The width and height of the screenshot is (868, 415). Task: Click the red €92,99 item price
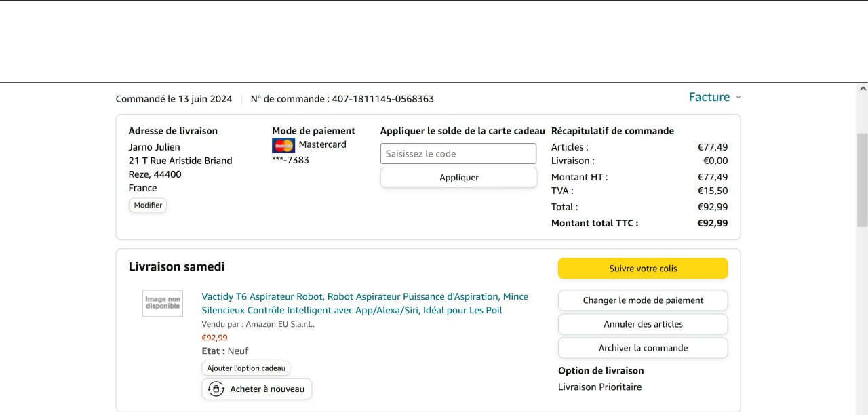pyautogui.click(x=214, y=338)
